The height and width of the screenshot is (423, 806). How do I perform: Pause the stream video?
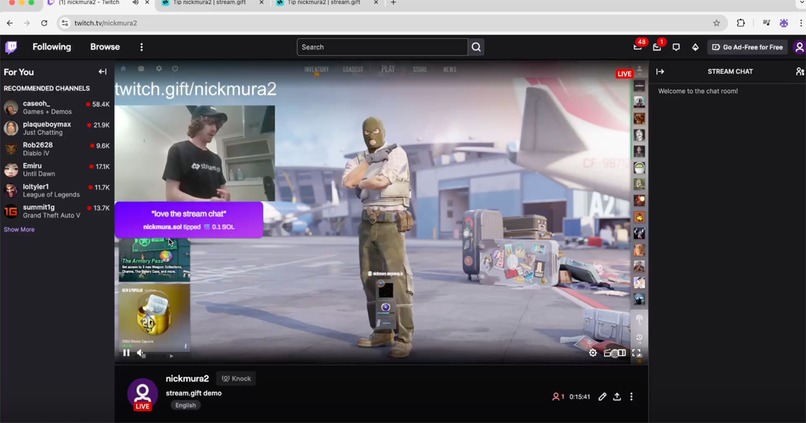click(x=126, y=353)
